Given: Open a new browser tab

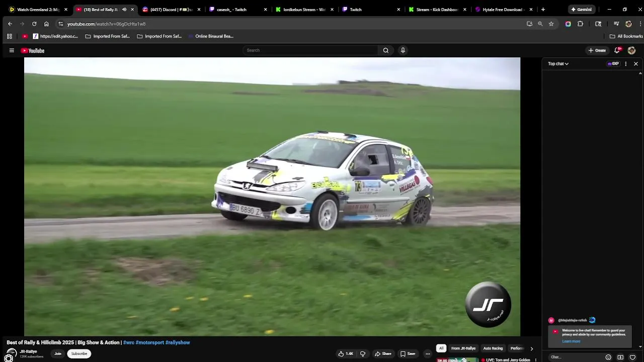Looking at the screenshot, I should point(543,10).
